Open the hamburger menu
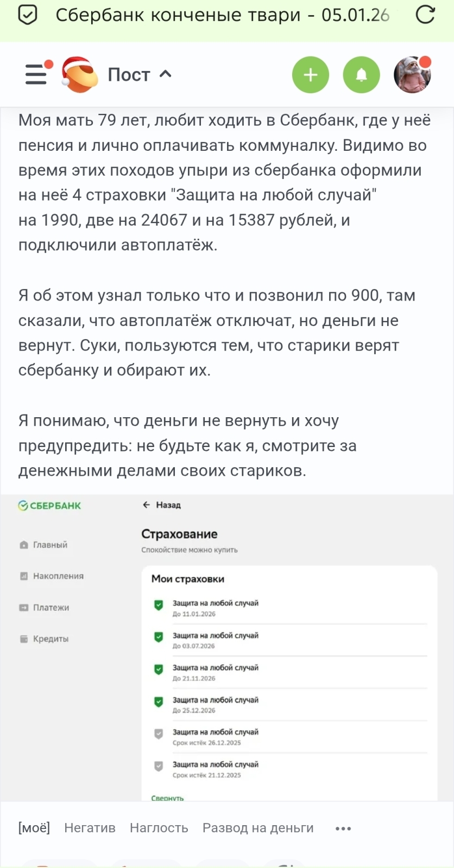Screen dimensions: 454x868 (36, 74)
